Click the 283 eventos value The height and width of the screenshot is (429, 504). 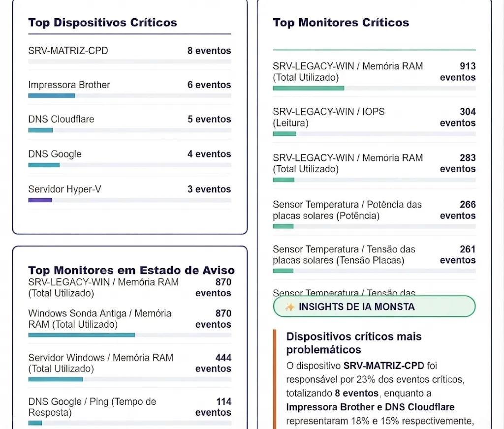click(458, 163)
